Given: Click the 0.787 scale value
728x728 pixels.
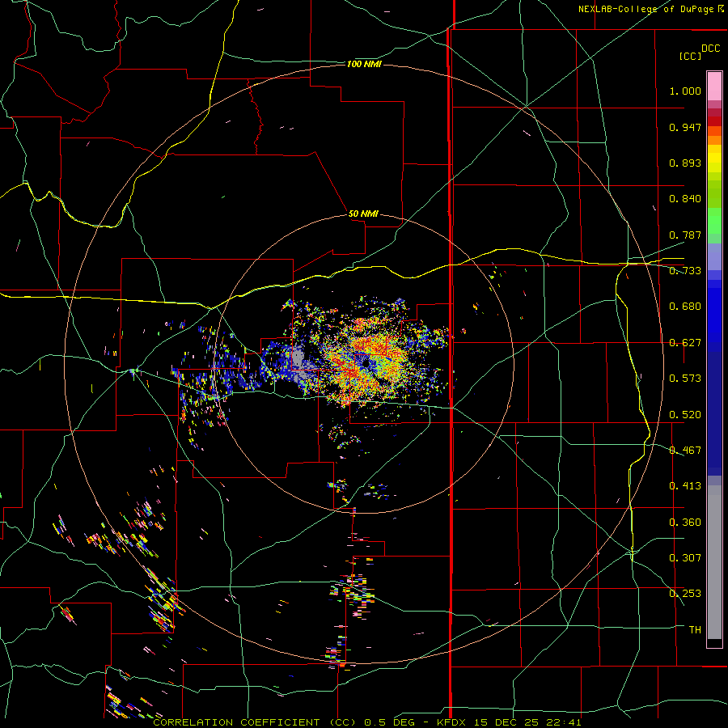Looking at the screenshot, I should 685,235.
